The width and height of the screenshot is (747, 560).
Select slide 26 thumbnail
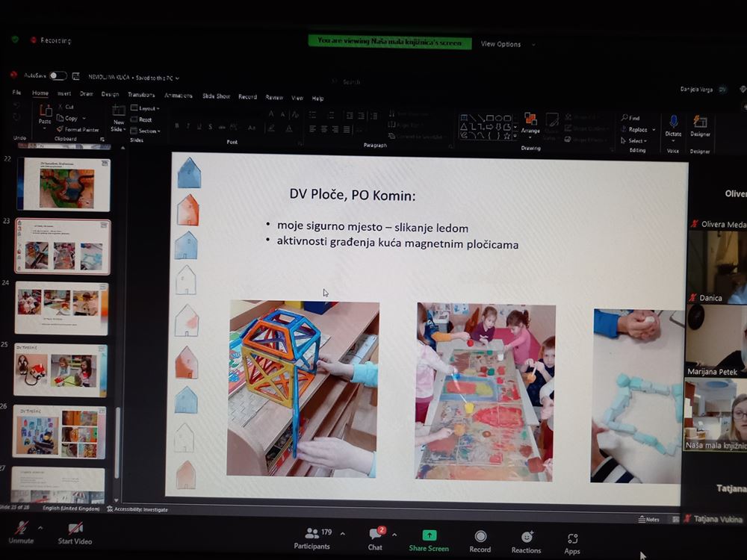pos(59,432)
